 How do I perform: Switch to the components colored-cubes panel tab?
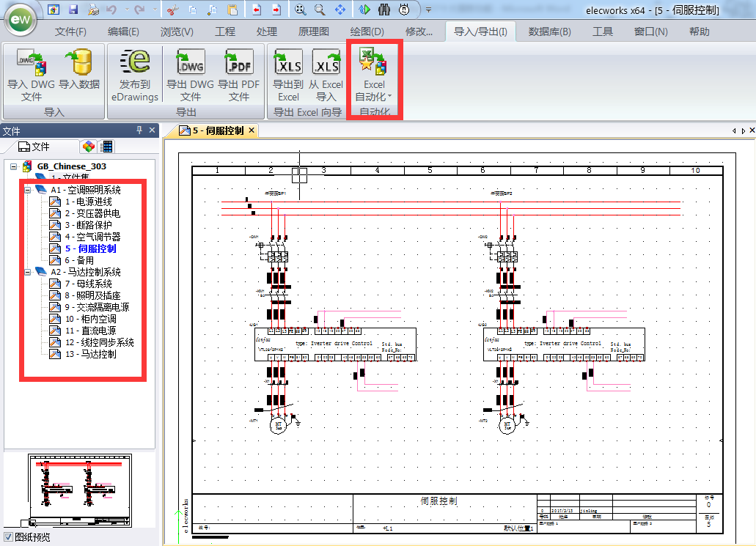88,147
